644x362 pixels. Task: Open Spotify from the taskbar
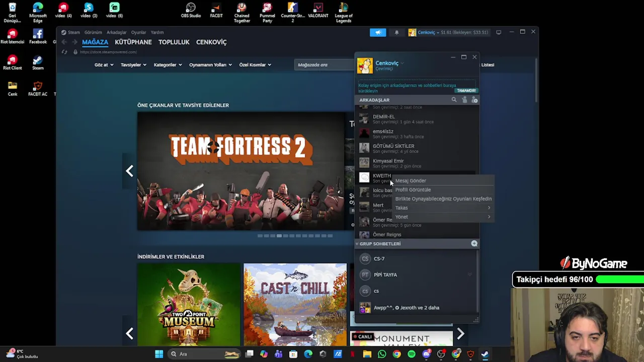coord(412,354)
